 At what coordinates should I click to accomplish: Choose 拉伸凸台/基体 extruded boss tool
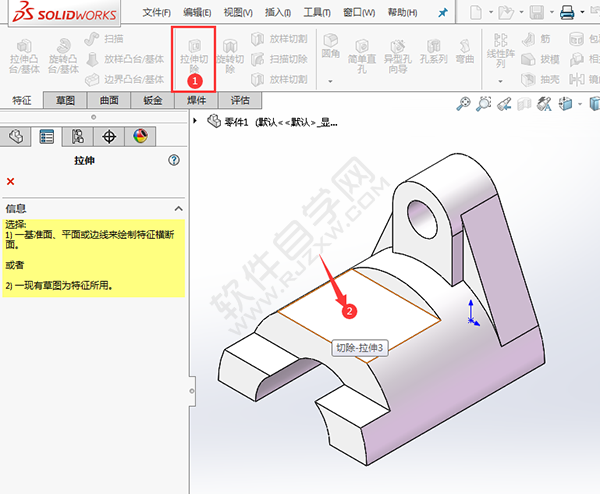pos(24,56)
